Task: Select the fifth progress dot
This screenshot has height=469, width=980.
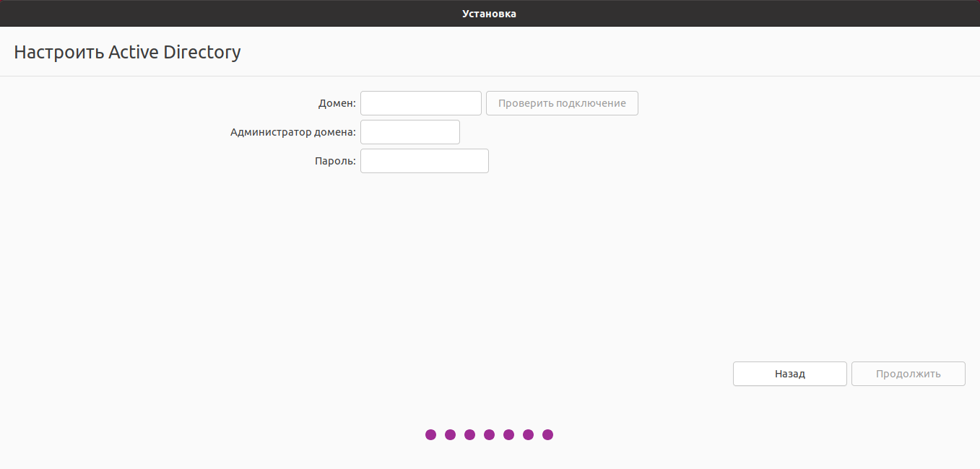Action: (x=509, y=434)
